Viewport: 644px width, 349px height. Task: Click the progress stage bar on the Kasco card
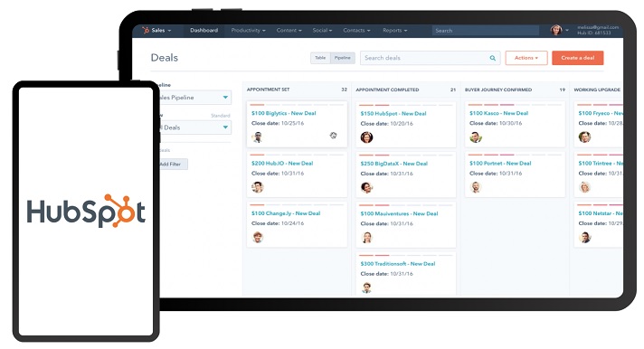(x=515, y=105)
